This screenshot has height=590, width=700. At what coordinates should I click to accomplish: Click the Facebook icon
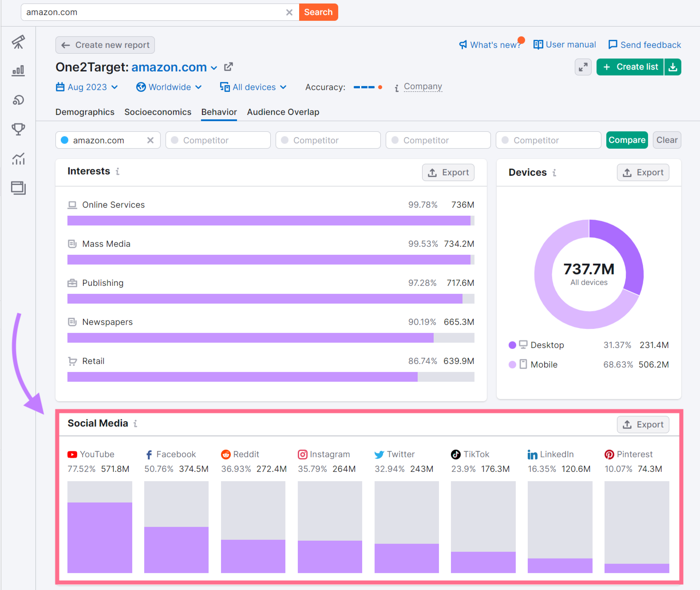[149, 455]
